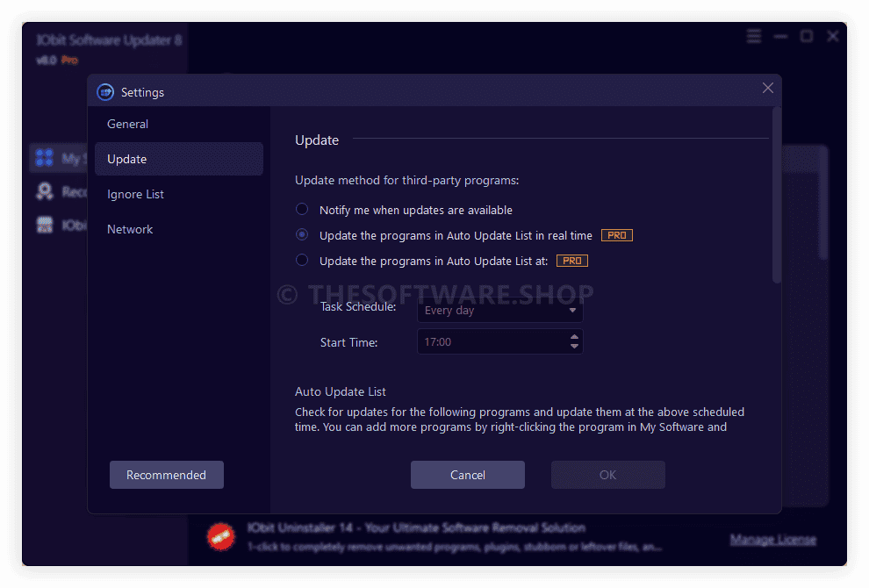Increase Start Time with up arrow
The image size is (869, 588).
tap(574, 336)
